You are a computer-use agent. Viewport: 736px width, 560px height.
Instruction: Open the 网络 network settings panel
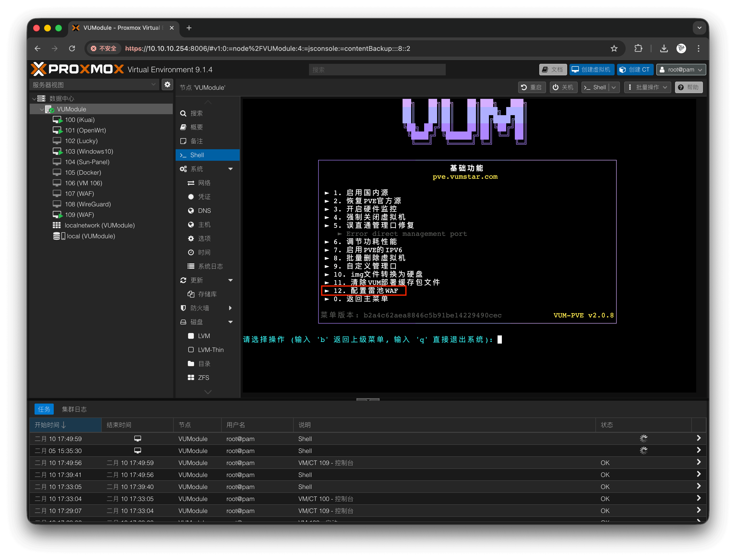[204, 183]
